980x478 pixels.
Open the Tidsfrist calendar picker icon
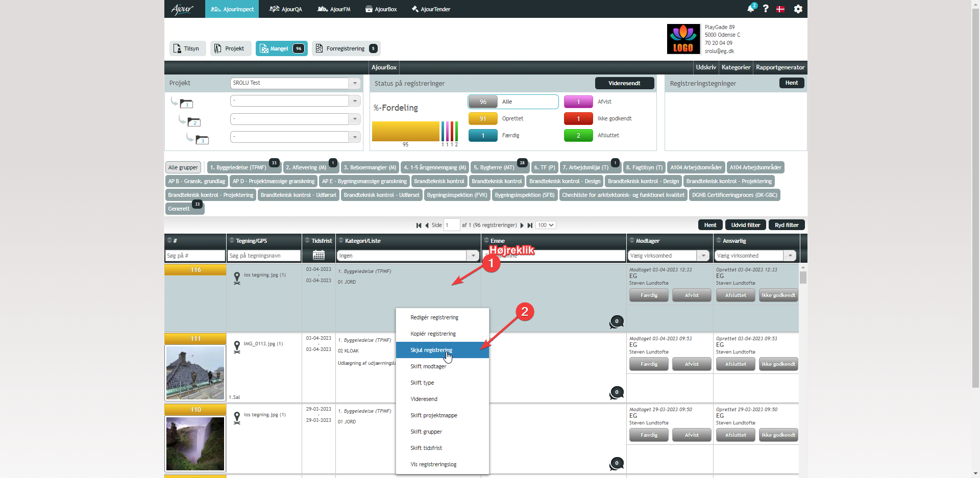[x=318, y=255]
